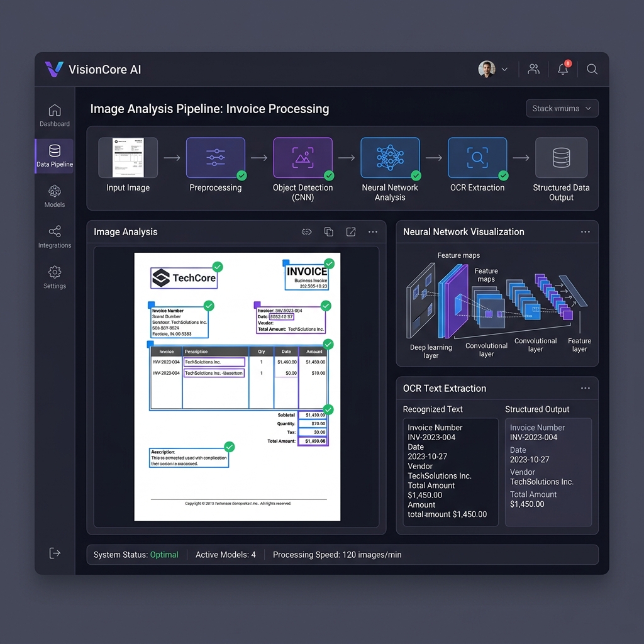Viewport: 644px width, 644px height.
Task: Open Integrations in sidebar
Action: coord(55,237)
